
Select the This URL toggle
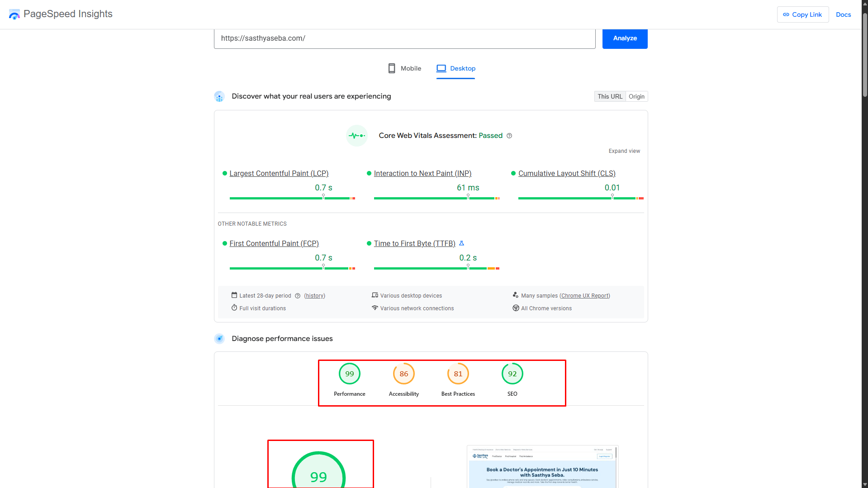(610, 96)
